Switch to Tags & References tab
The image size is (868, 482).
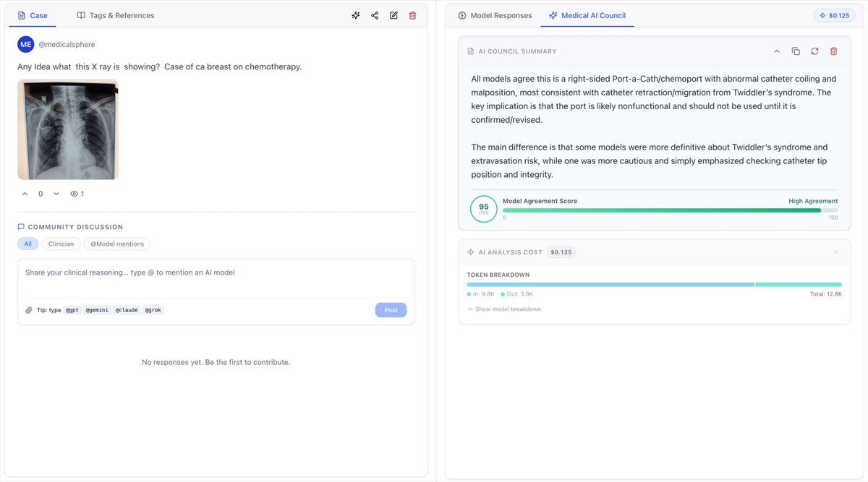tap(116, 15)
